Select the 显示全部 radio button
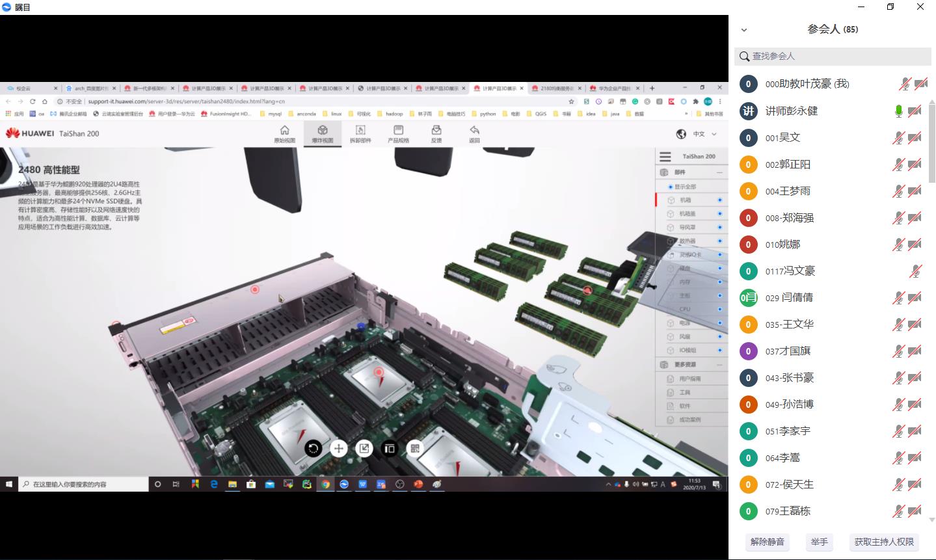This screenshot has height=560, width=936. [x=671, y=187]
